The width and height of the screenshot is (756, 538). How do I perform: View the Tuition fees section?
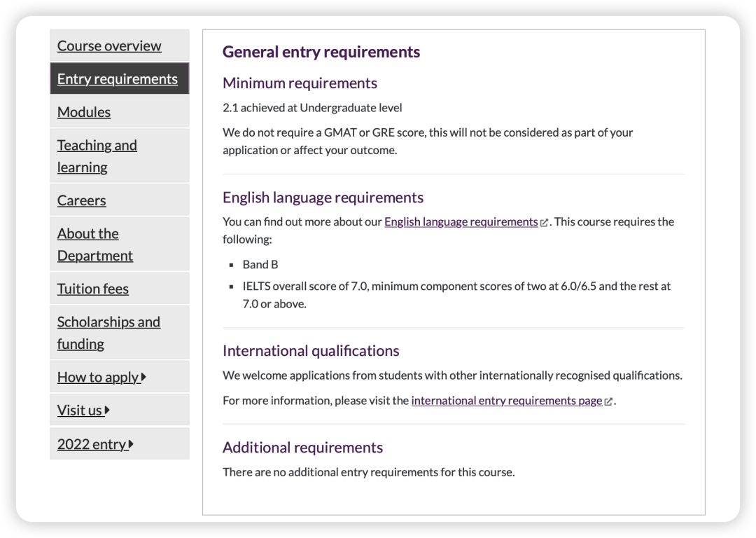(93, 289)
